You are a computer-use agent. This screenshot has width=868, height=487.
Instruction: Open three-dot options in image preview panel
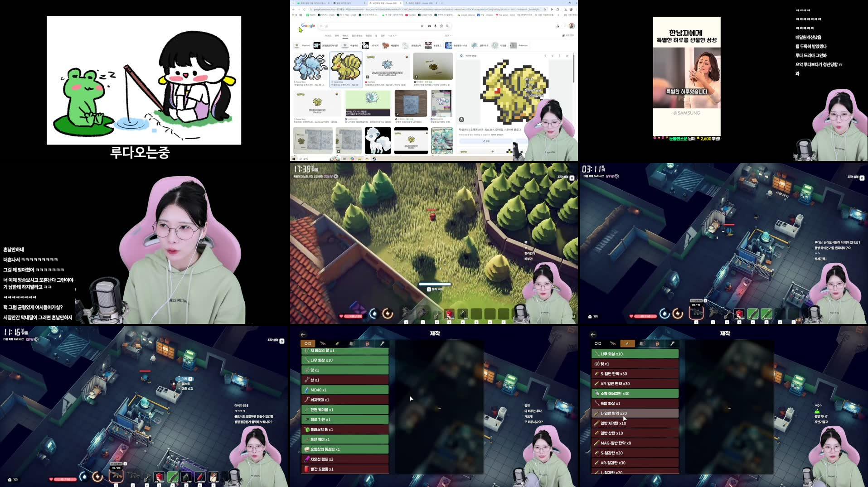pos(559,56)
